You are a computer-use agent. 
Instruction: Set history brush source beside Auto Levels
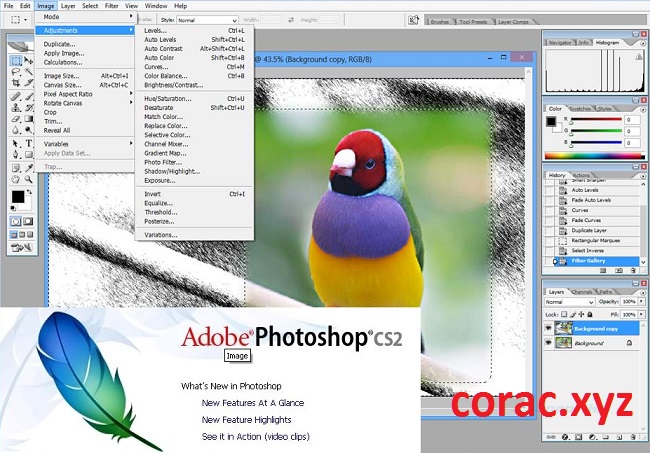tap(549, 190)
